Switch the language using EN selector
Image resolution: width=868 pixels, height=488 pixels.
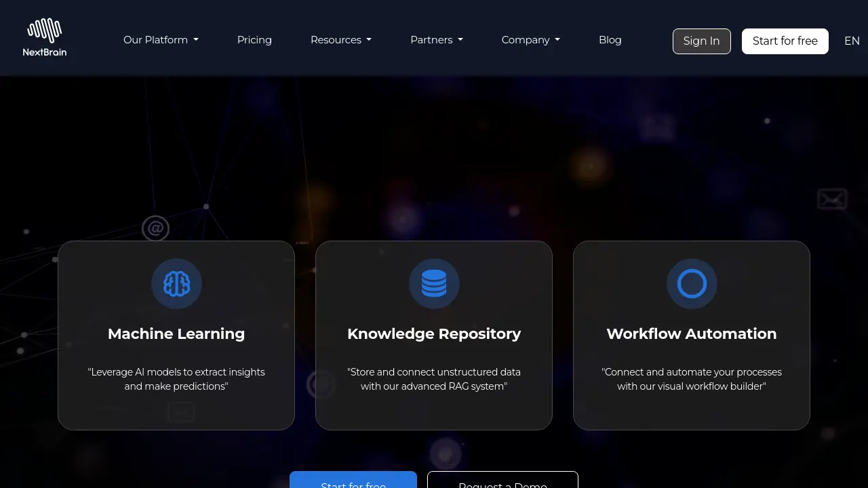click(x=852, y=41)
